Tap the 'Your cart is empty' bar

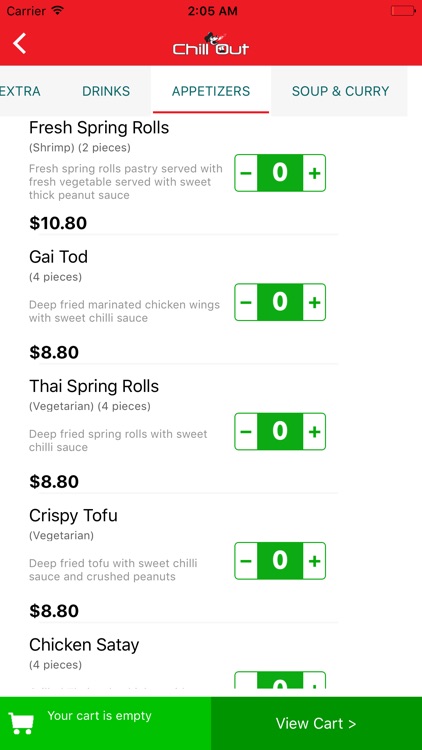coord(105,723)
